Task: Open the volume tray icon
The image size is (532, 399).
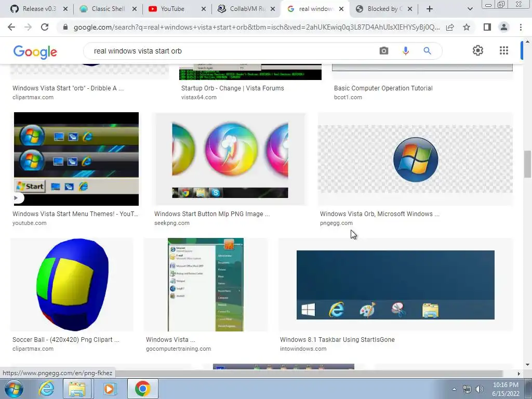Action: click(x=480, y=389)
